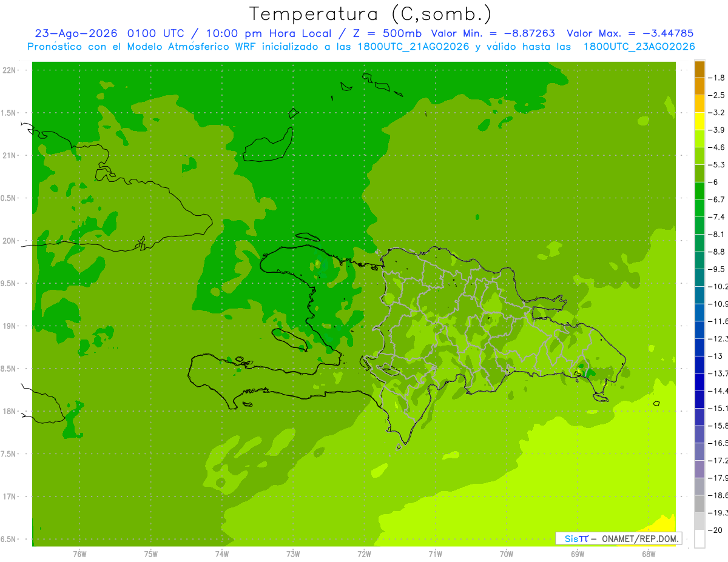Click the -8.1 legend value
The image size is (728, 562).
point(716,234)
